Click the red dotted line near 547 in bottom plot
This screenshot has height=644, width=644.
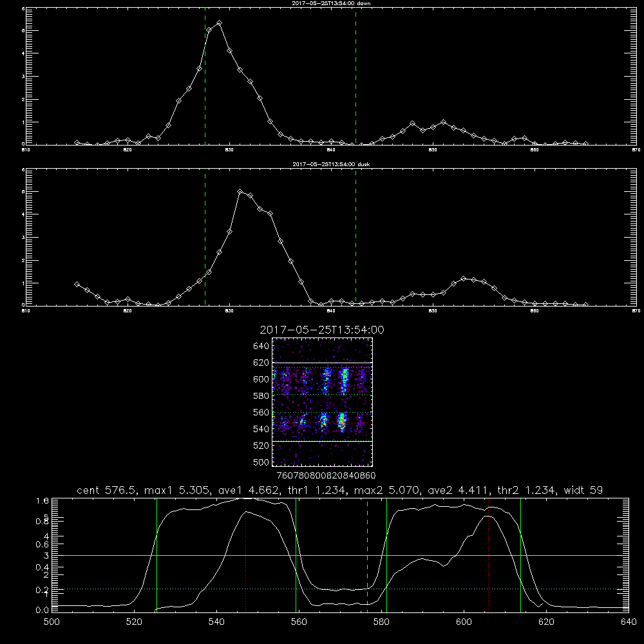coord(245,555)
